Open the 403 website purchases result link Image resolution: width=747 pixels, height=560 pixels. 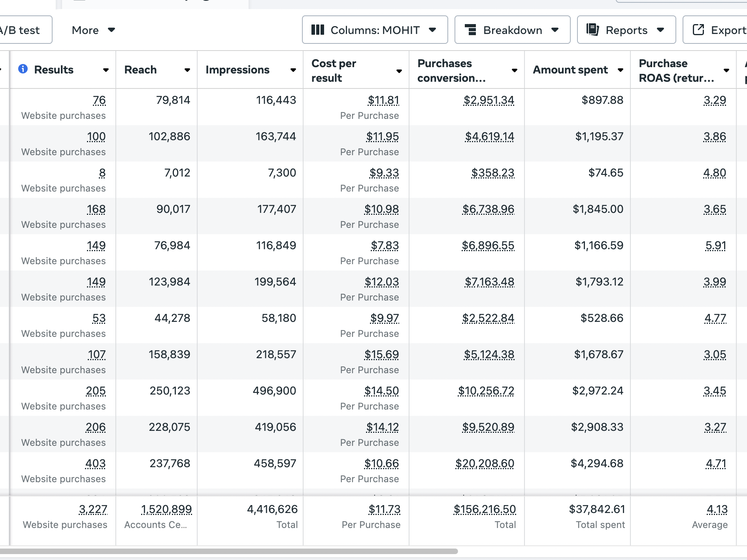point(96,463)
